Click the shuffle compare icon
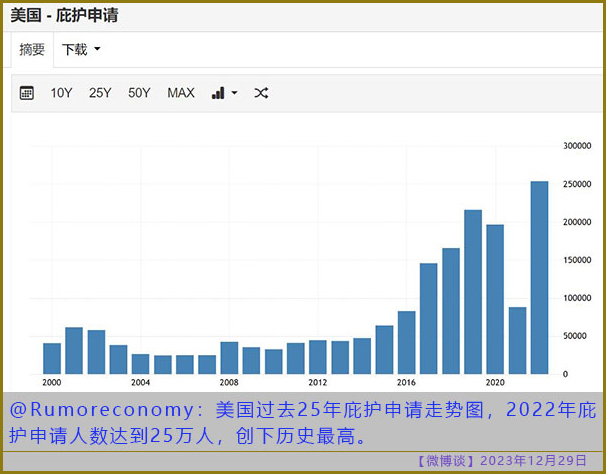Viewport: 606px width, 474px height. coord(261,93)
